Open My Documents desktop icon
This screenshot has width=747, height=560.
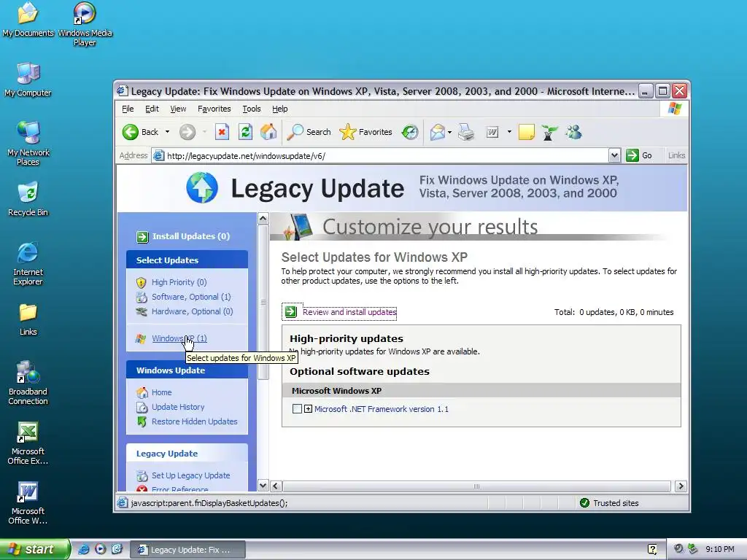point(28,20)
